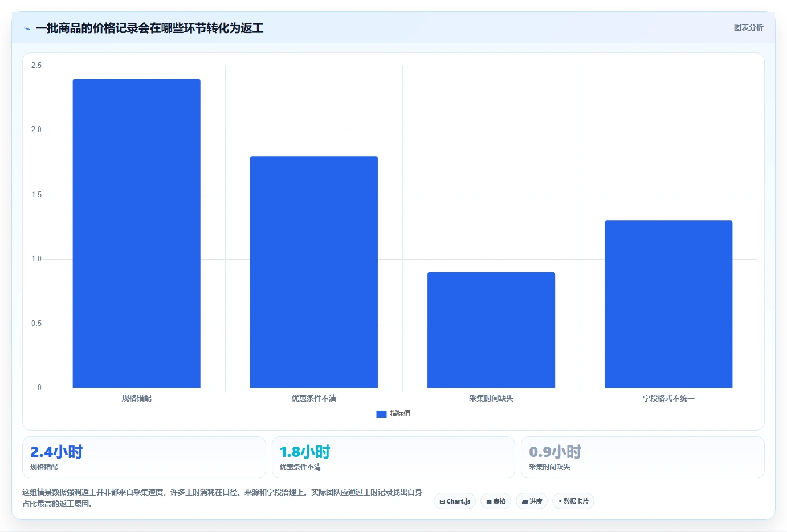Open the 0.9小时 采集时间缺失 card
Image resolution: width=787 pixels, height=532 pixels.
pos(643,457)
